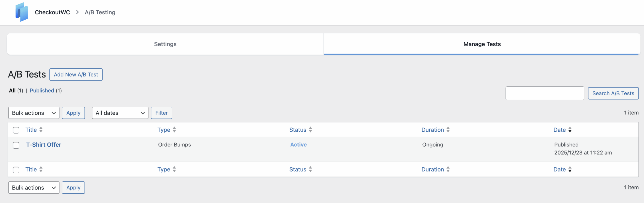Sort tests by Date using the arrows
644x203 pixels.
(x=570, y=130)
